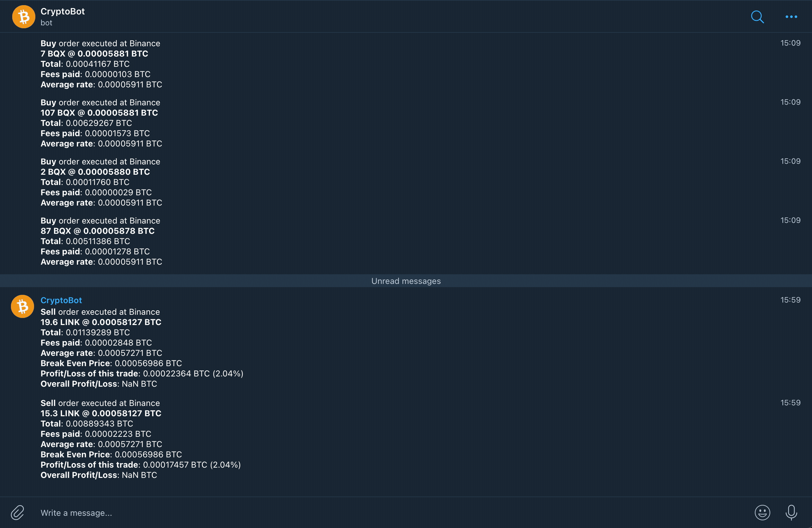
Task: Click "Buy order executed" header of the 87 BQX message
Action: (x=100, y=221)
